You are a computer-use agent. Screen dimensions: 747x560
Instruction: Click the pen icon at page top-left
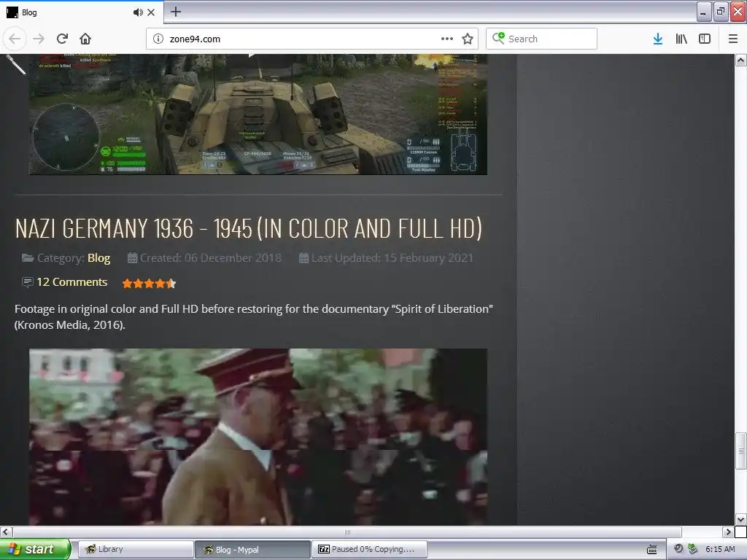click(15, 63)
